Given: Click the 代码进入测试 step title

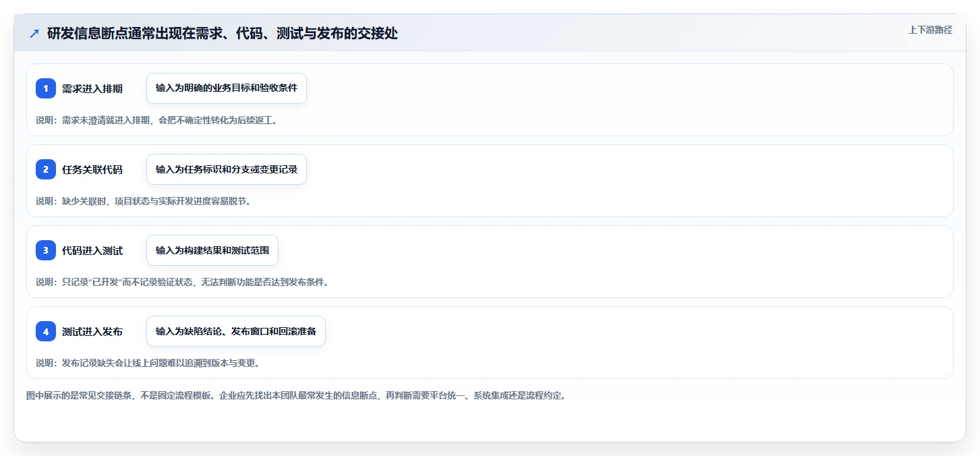Looking at the screenshot, I should (x=92, y=251).
